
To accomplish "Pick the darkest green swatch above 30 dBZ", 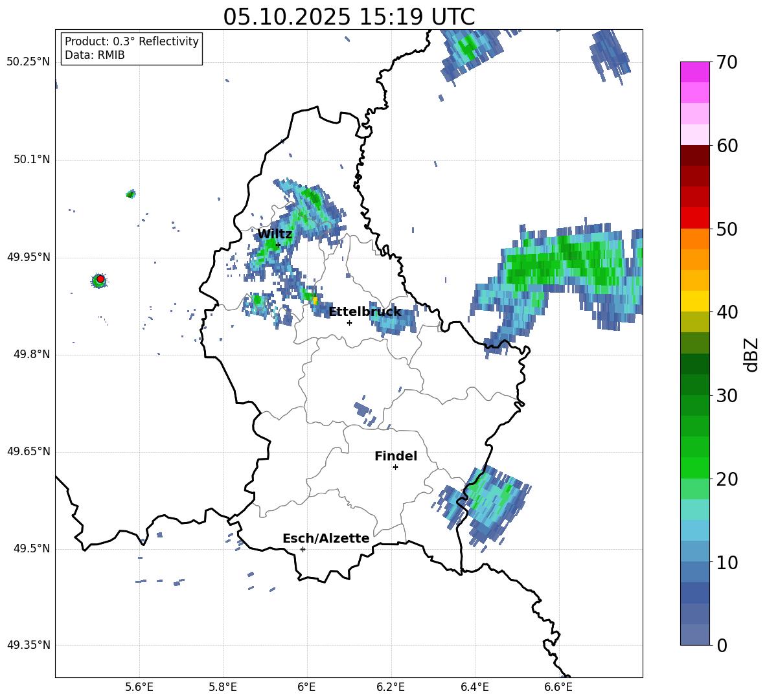I will click(695, 364).
